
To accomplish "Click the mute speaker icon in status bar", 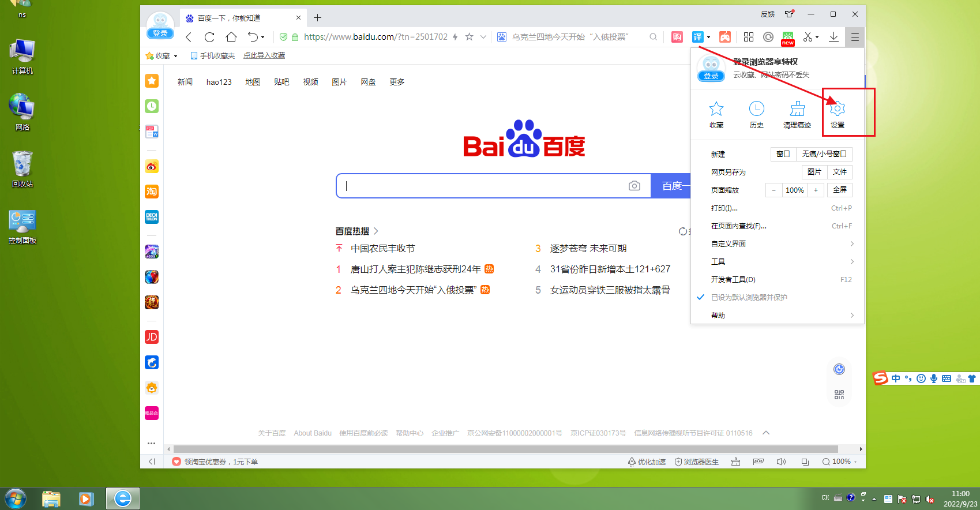I will point(782,462).
